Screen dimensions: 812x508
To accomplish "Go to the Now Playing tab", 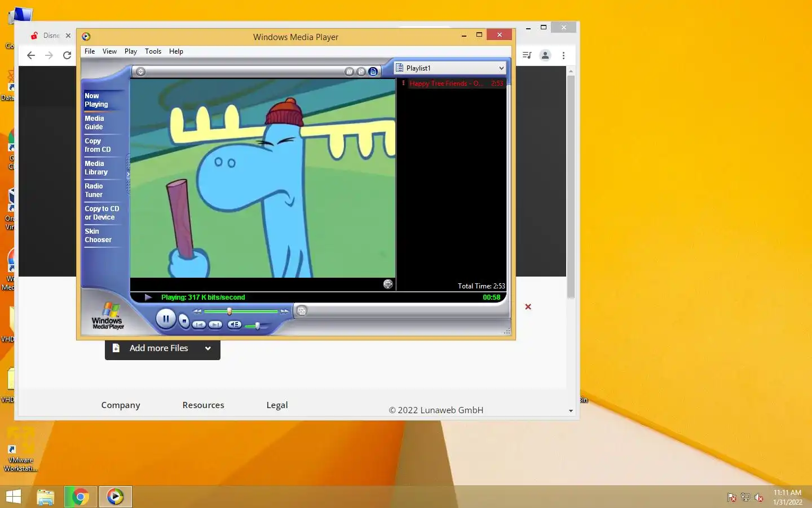I will click(x=104, y=100).
